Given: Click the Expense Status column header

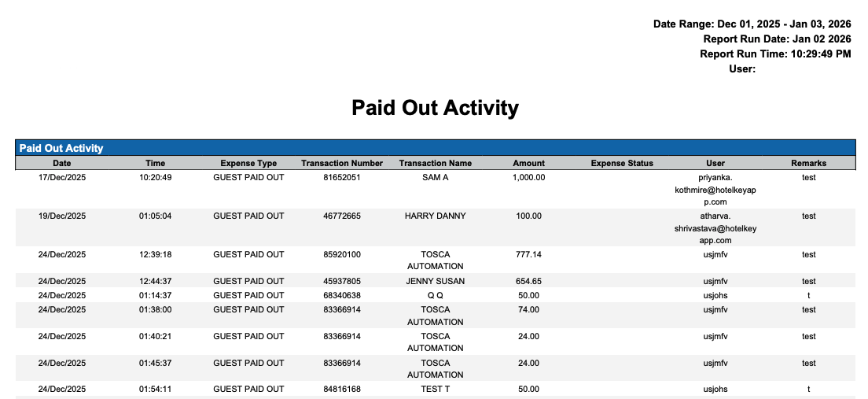Looking at the screenshot, I should (x=622, y=163).
